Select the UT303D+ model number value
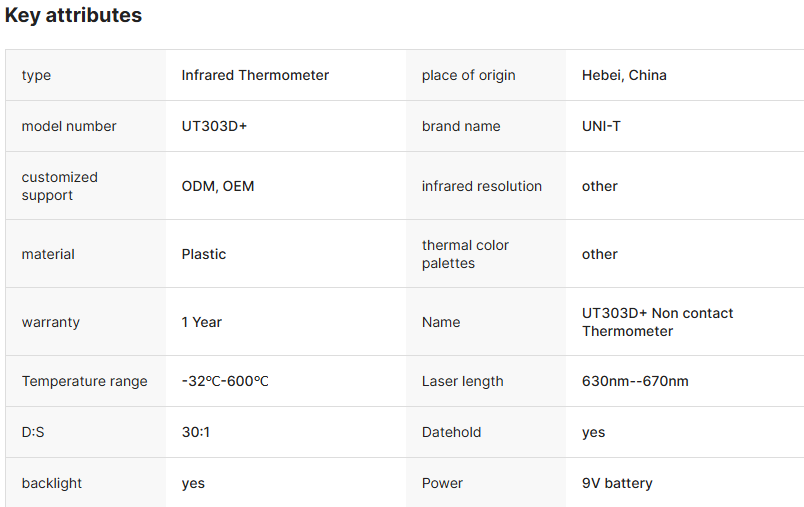Image resolution: width=804 pixels, height=507 pixels. [214, 126]
